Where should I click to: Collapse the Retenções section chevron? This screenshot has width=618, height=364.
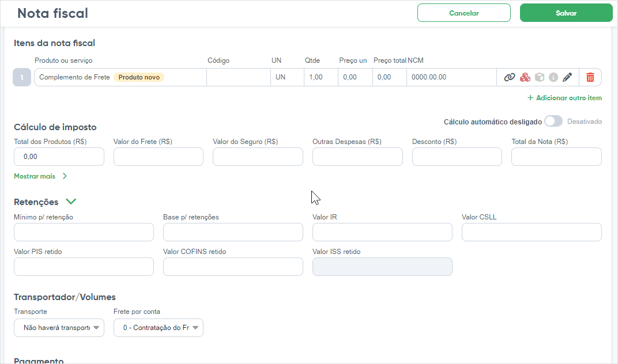point(71,202)
